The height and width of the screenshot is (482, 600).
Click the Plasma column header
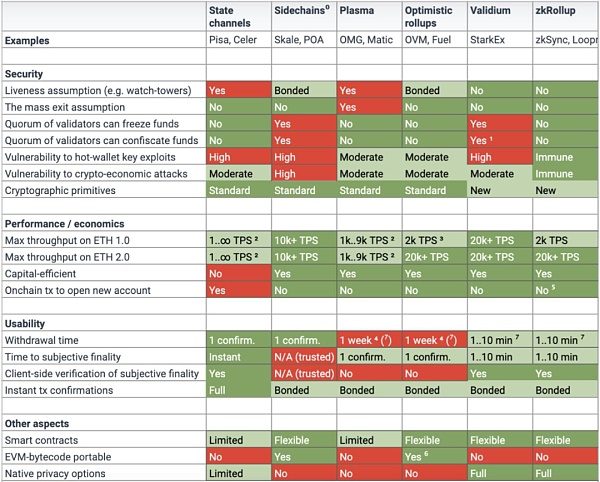pos(357,11)
